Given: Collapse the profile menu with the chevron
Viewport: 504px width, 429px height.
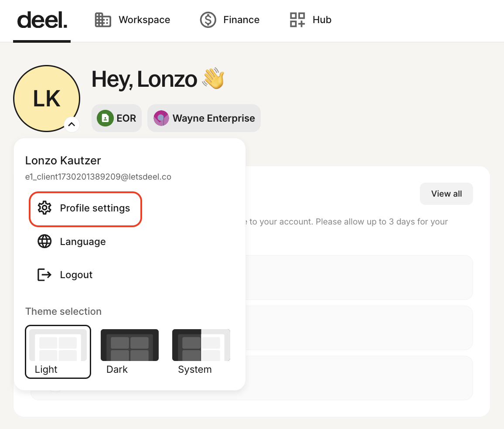Looking at the screenshot, I should [72, 125].
